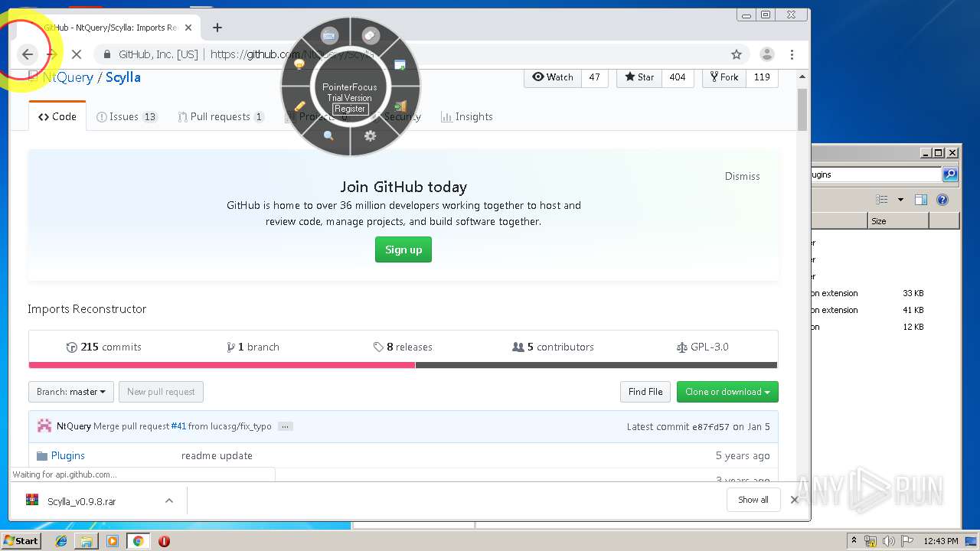
Task: Change view icon in Explorer window
Action: (x=882, y=200)
